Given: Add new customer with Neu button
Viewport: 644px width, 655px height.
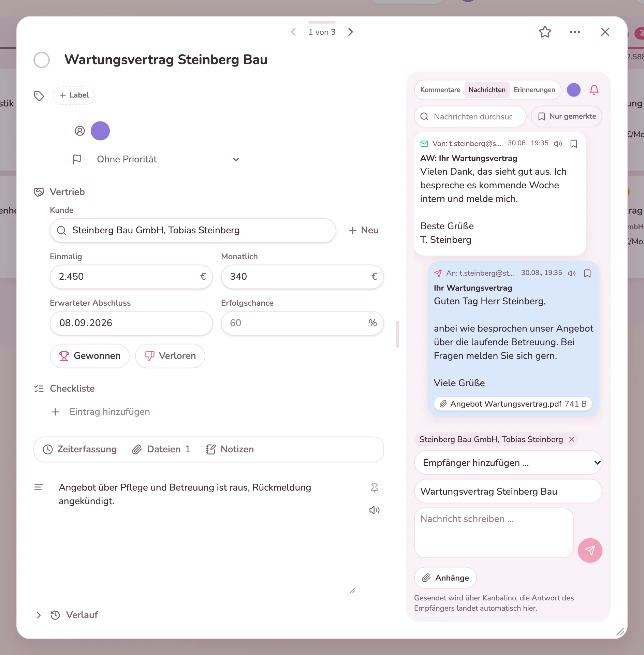Looking at the screenshot, I should [x=364, y=230].
